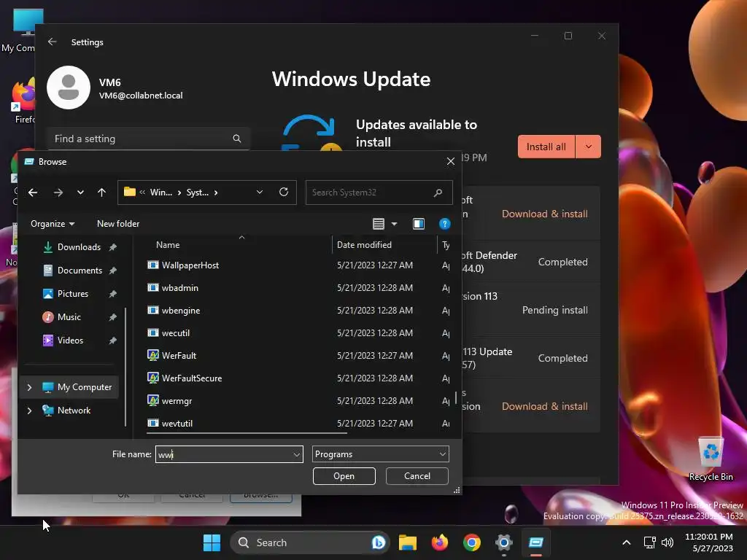This screenshot has height=560, width=747.
Task: Click the bottom Download & install link
Action: (544, 406)
